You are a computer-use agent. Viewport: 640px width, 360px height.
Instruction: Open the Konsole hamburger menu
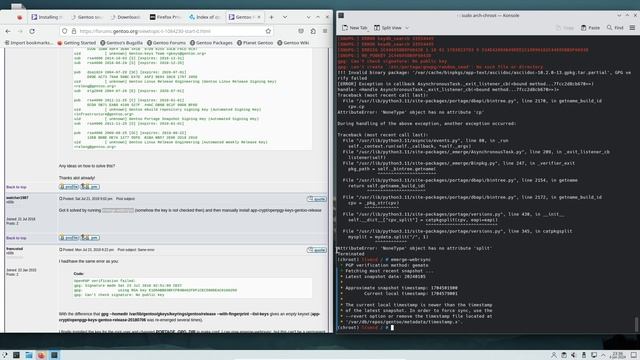(x=632, y=28)
